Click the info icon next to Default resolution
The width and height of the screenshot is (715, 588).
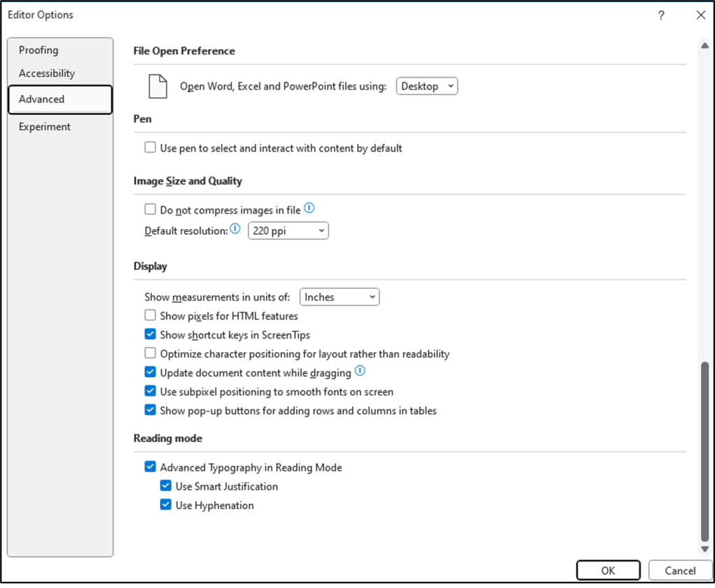pyautogui.click(x=235, y=229)
